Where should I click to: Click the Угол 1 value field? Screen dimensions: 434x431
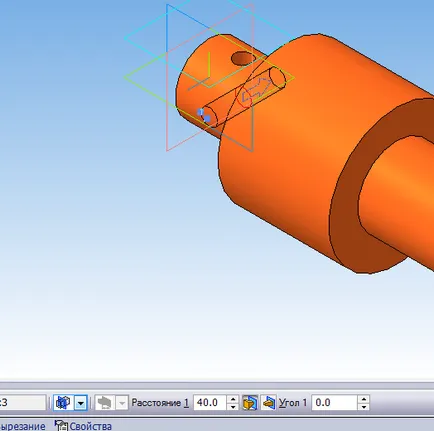334,403
